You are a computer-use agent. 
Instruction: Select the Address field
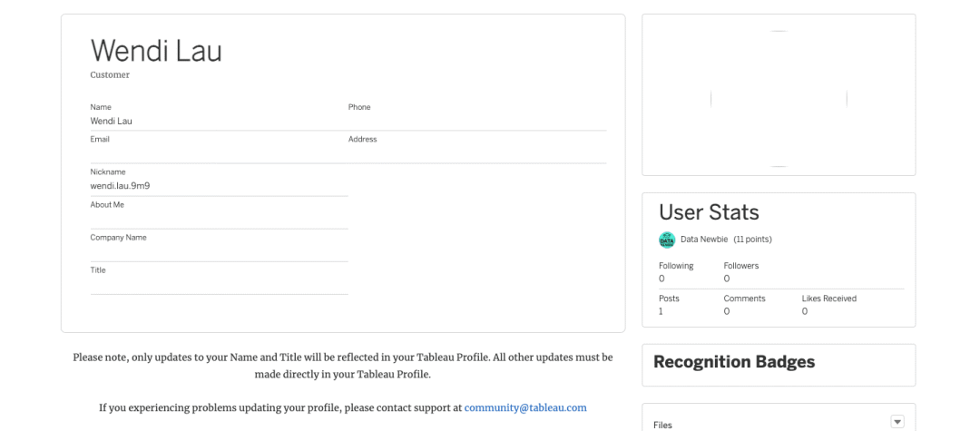pyautogui.click(x=477, y=147)
